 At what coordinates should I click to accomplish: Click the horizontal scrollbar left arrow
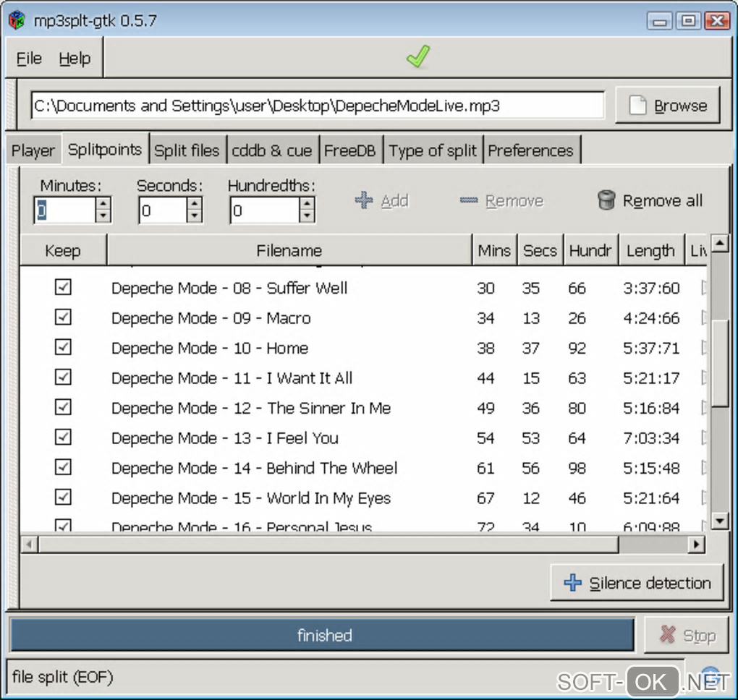[x=29, y=545]
